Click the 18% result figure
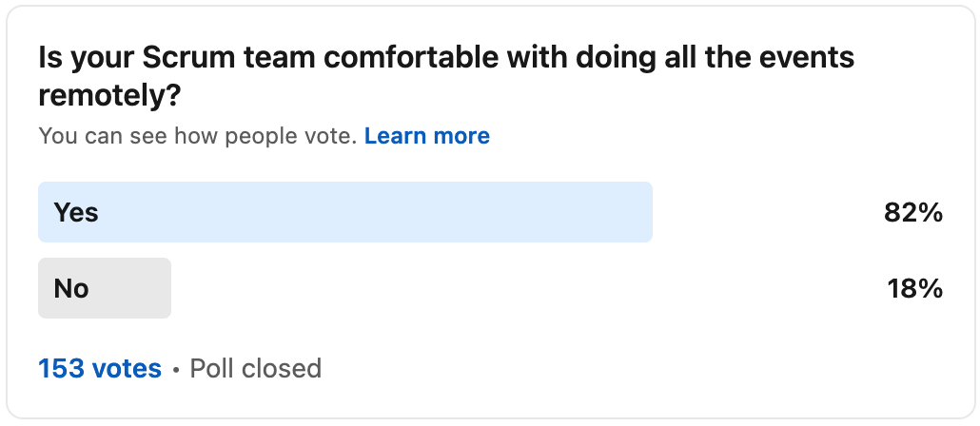980x426 pixels. [915, 289]
